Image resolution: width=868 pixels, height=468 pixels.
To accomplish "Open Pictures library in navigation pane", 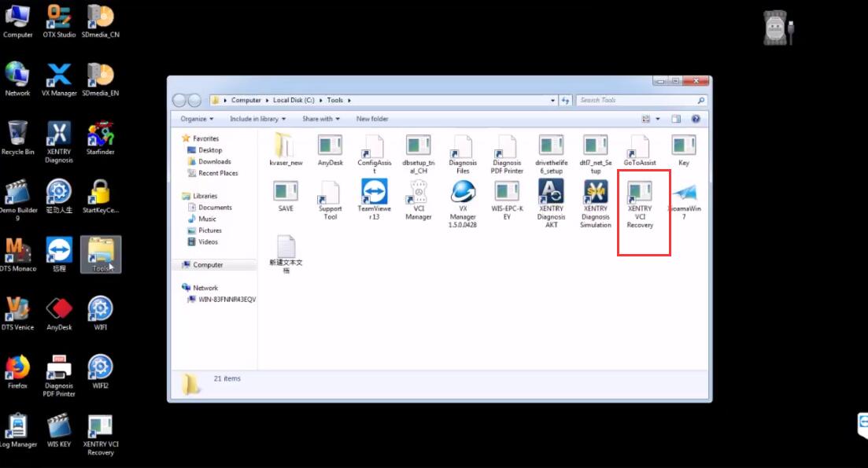I will (205, 230).
